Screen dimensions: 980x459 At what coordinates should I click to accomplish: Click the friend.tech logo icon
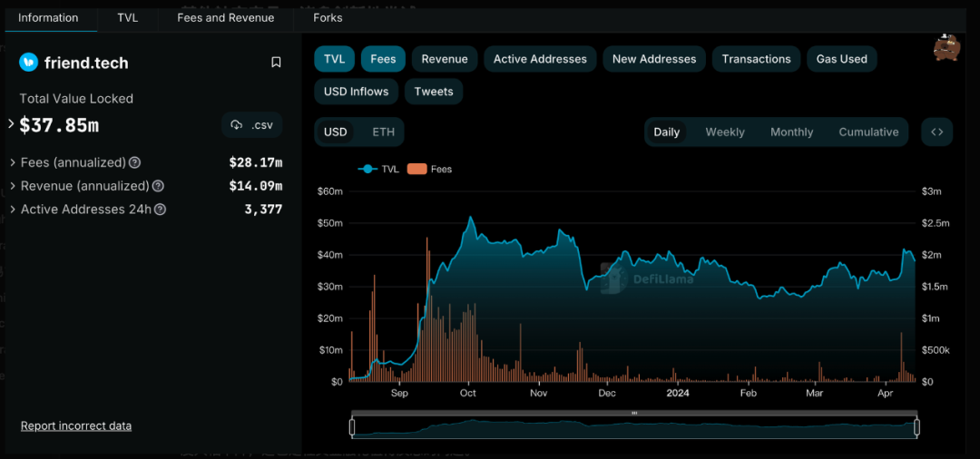coord(29,63)
